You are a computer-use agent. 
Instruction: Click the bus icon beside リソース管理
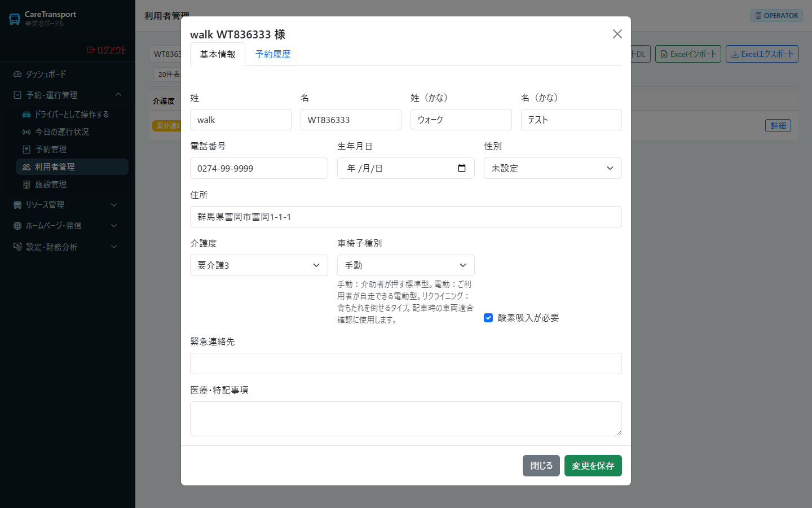click(17, 204)
